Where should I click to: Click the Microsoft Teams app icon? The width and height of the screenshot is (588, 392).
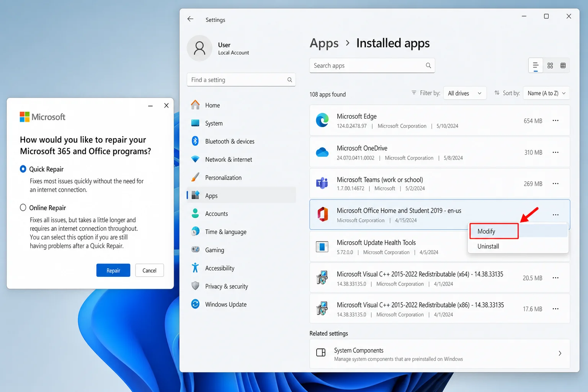pos(322,183)
